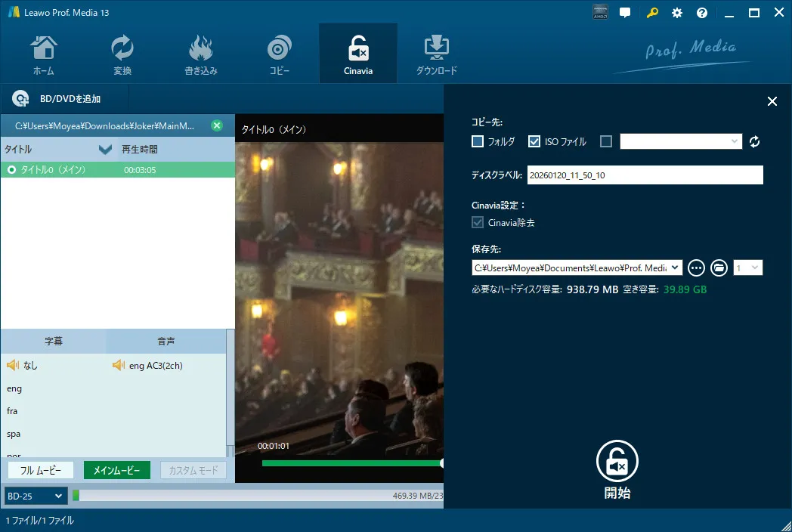Click the disc capacity usage bar
Image resolution: width=792 pixels, height=532 pixels.
258,496
